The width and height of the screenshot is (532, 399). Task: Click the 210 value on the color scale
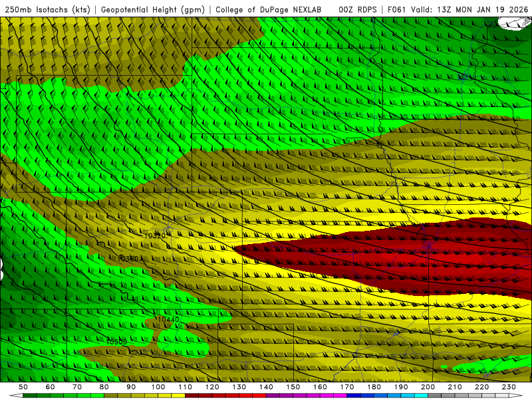(455, 387)
